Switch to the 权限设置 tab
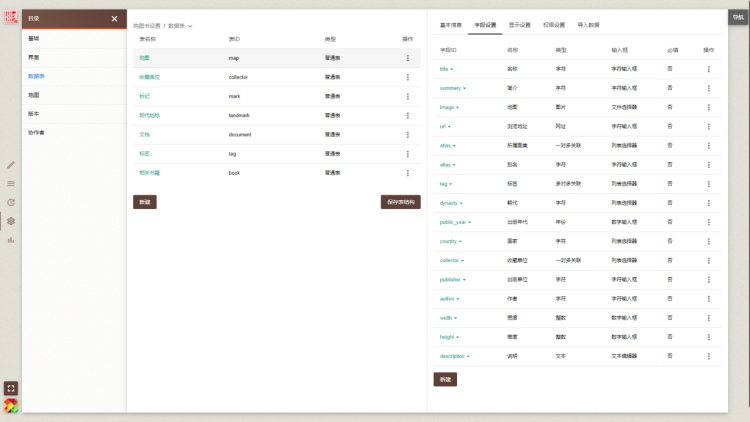Screen dimensions: 750x422 (554, 25)
